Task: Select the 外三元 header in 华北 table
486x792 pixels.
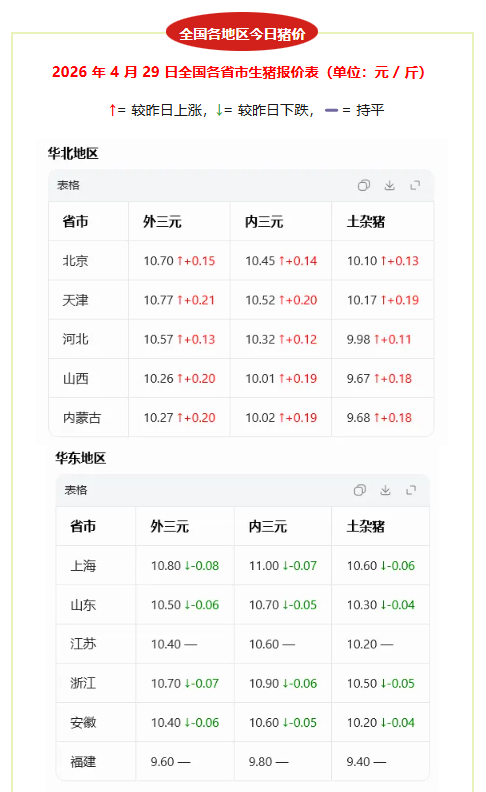Action: [162, 221]
